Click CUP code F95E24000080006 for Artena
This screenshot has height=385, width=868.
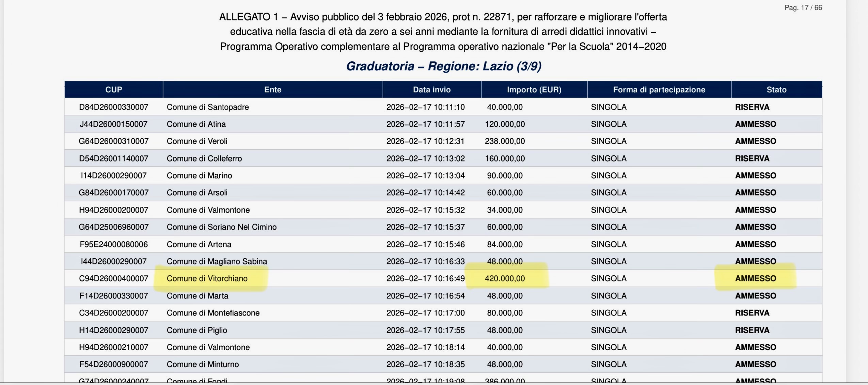(x=113, y=244)
